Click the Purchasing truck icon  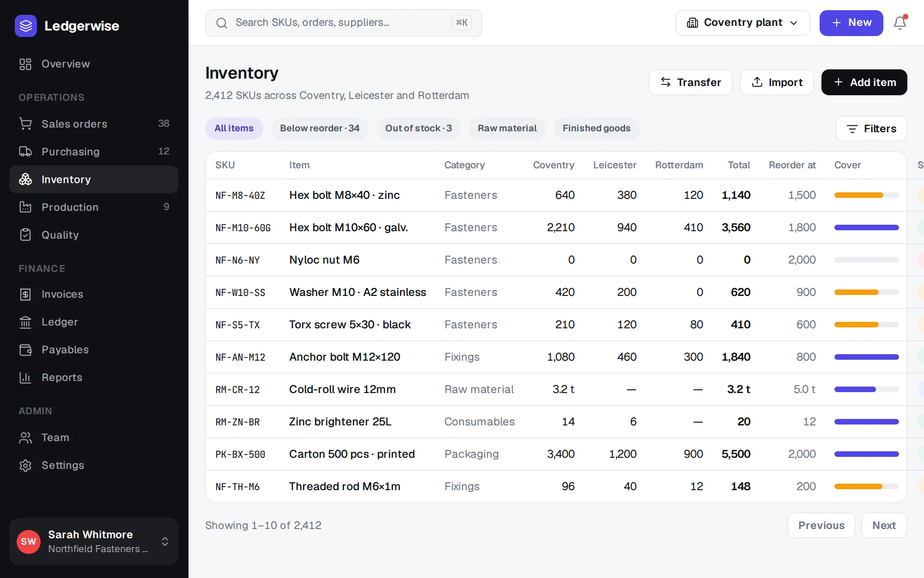coord(25,152)
